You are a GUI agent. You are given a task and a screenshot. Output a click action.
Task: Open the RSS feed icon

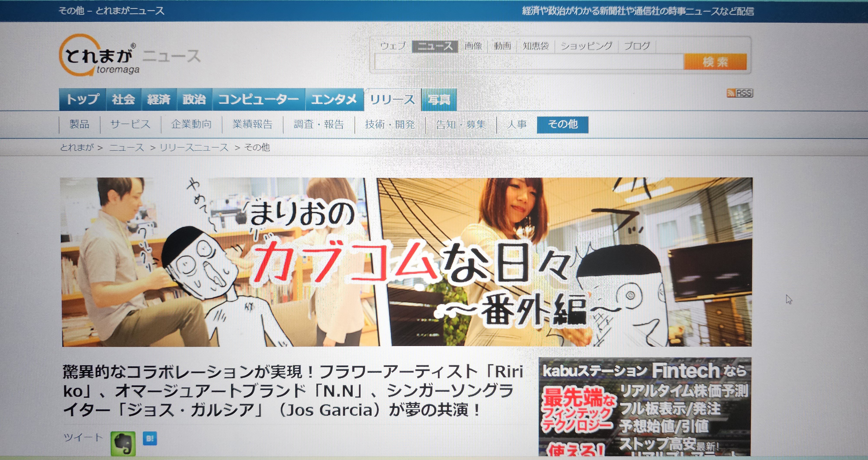click(x=740, y=93)
